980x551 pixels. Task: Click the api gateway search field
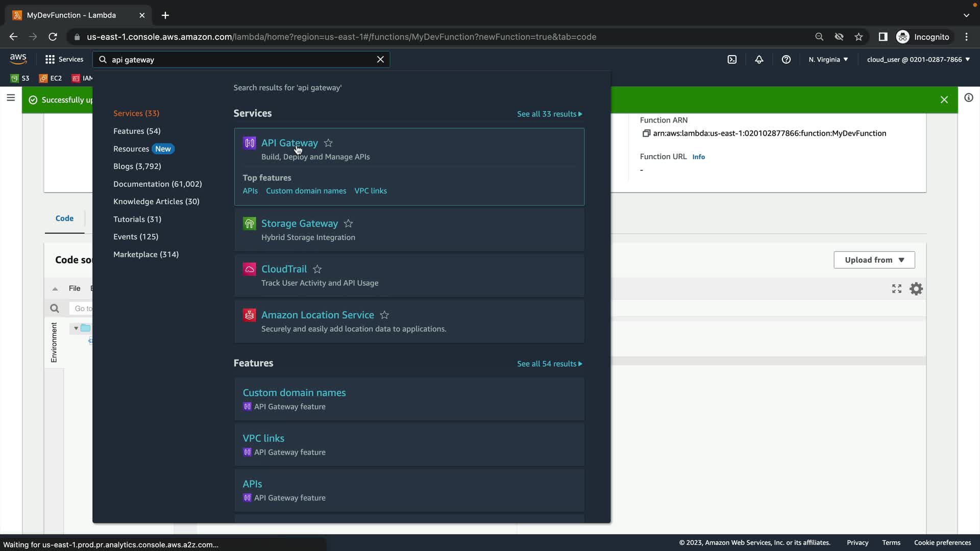click(x=240, y=60)
